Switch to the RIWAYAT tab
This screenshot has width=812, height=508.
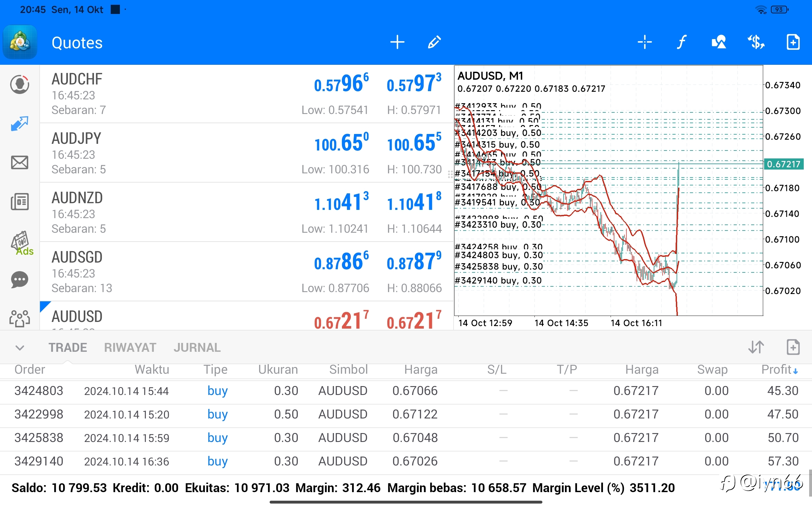click(x=130, y=348)
